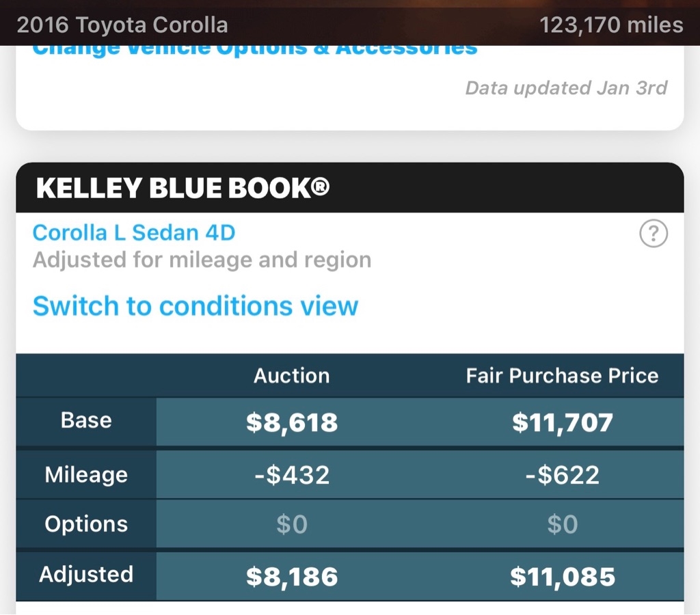Open Change Vehicle Options & Accessories link
Screen dimensions: 700x615
[x=254, y=51]
